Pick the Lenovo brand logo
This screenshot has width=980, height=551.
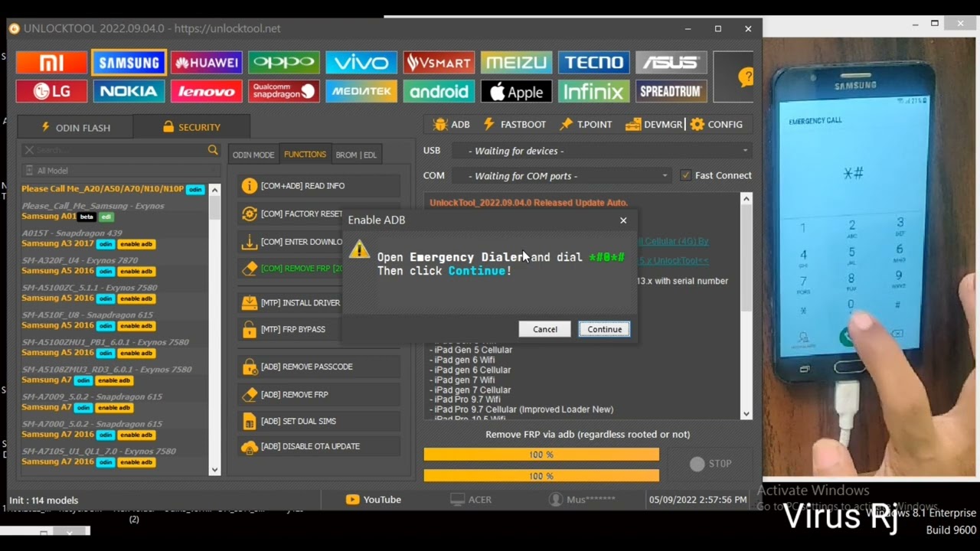tap(207, 92)
